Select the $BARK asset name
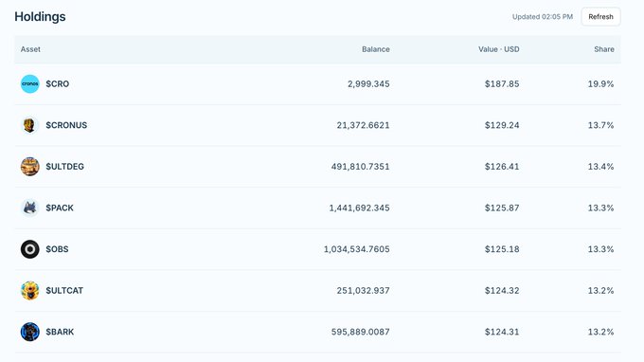 [x=60, y=332]
